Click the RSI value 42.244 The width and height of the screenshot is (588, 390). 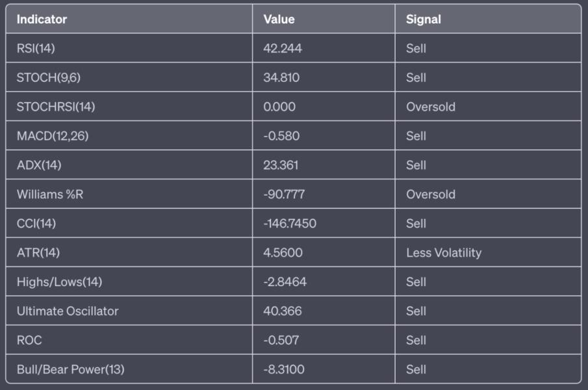click(x=283, y=48)
